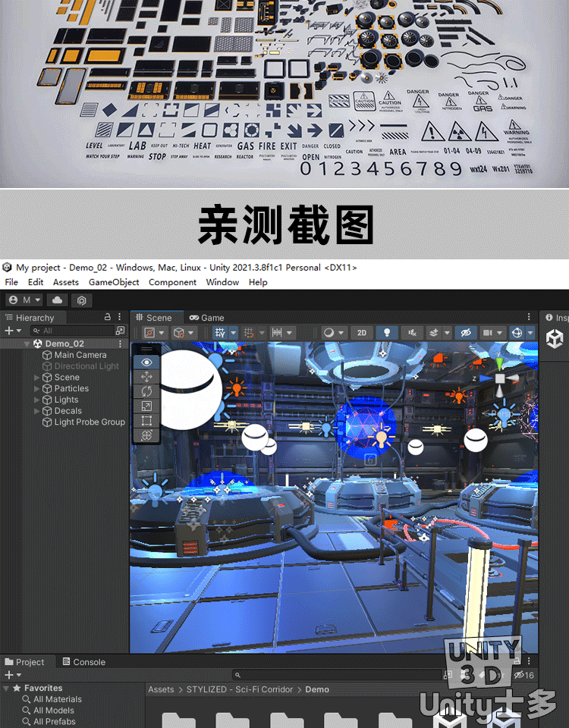
Task: Switch to the Console tab
Action: (83, 662)
